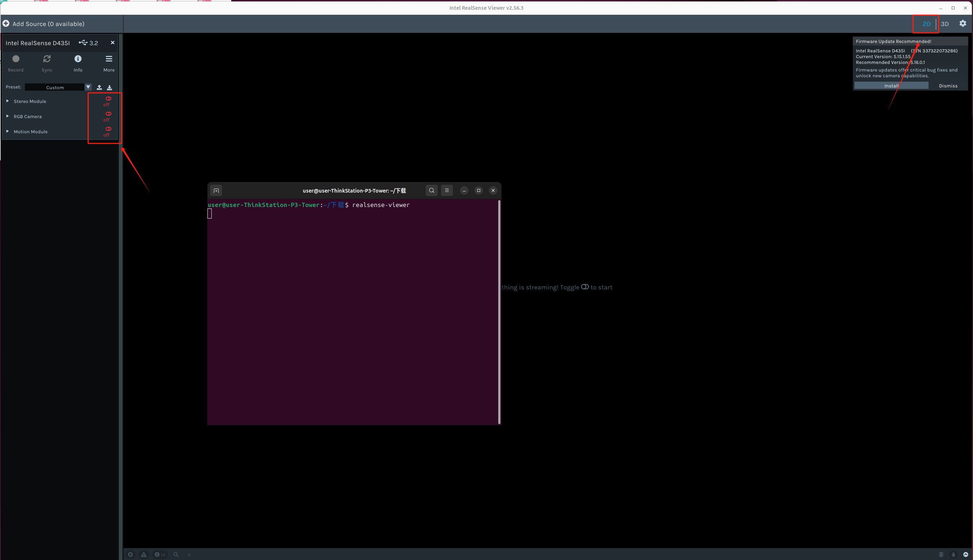Expand the Motion Module section
973x560 pixels.
point(7,131)
